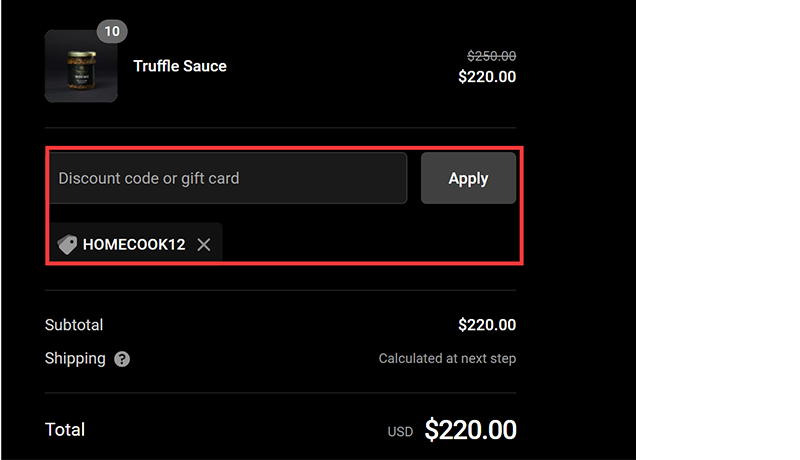Click the discount tag icon beside HOMECOOK12
Image resolution: width=800 pixels, height=460 pixels.
pos(67,244)
